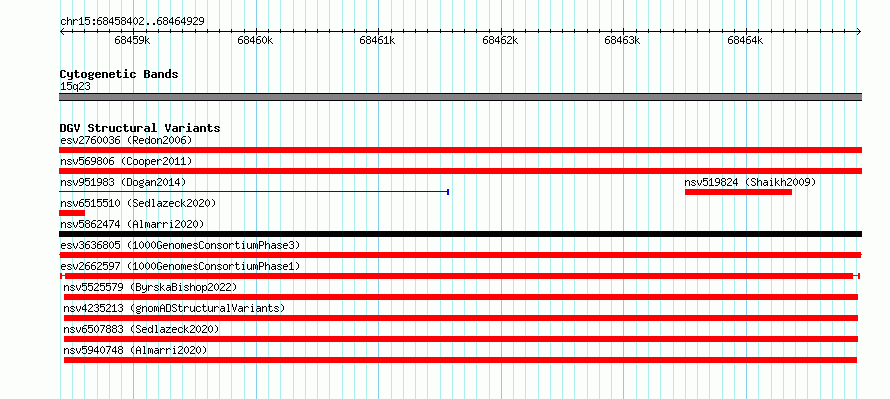
Task: Open the nsv5940748 (Almarri2020) label
Action: [135, 350]
